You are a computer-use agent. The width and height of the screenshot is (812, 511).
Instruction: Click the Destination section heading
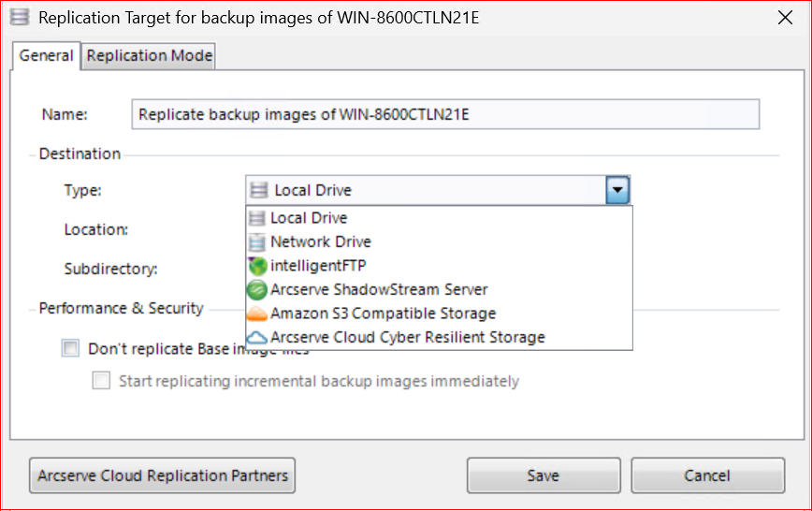point(80,153)
